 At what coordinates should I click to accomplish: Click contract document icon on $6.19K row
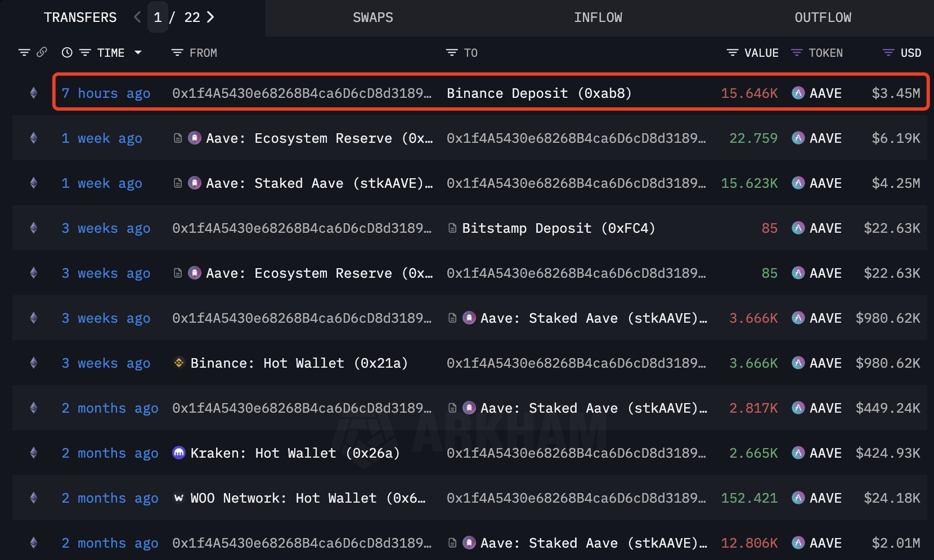(x=178, y=138)
